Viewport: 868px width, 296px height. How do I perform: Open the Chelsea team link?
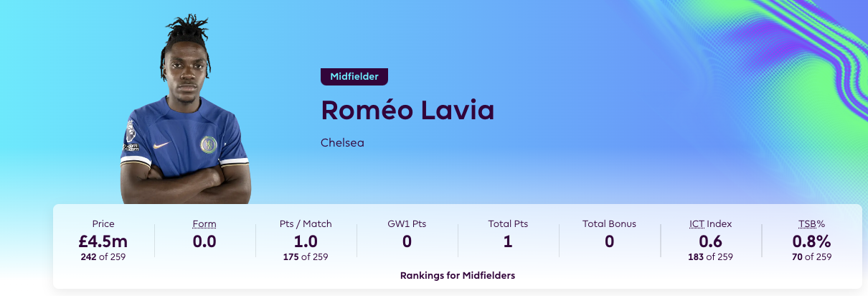(x=342, y=143)
